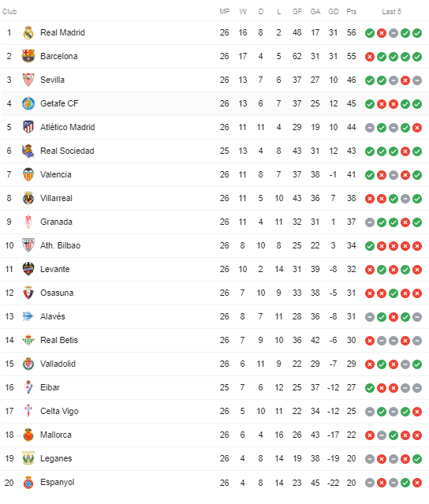The width and height of the screenshot is (429, 504).
Task: Select the Sevilla crest icon
Action: coord(28,80)
